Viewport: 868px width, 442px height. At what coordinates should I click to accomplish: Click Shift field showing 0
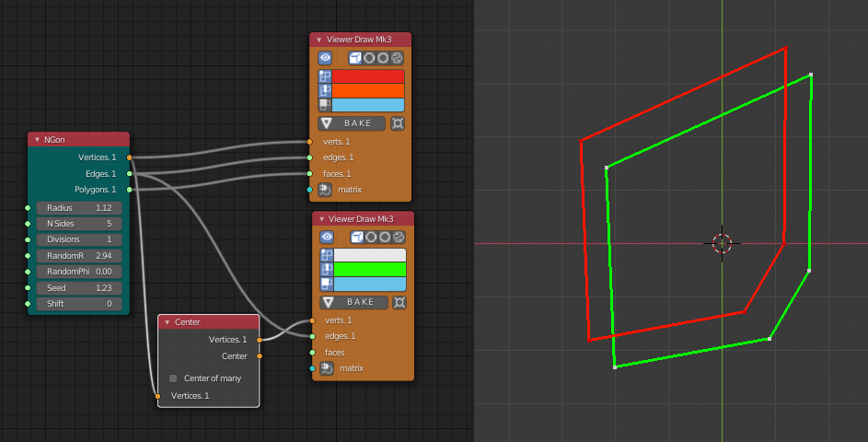coord(78,304)
